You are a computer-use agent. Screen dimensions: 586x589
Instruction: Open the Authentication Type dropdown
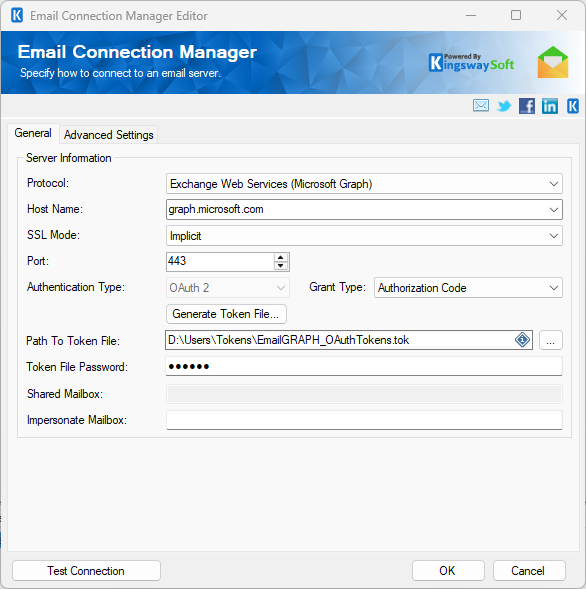(228, 288)
